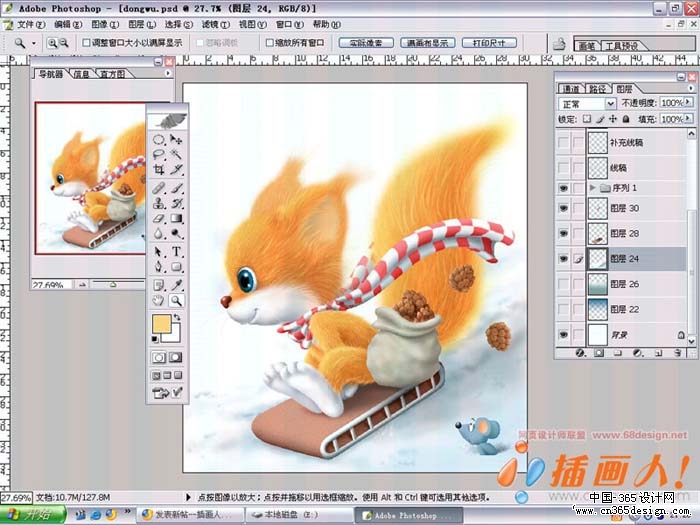
Task: Open 填充 fill arrow
Action: point(688,119)
